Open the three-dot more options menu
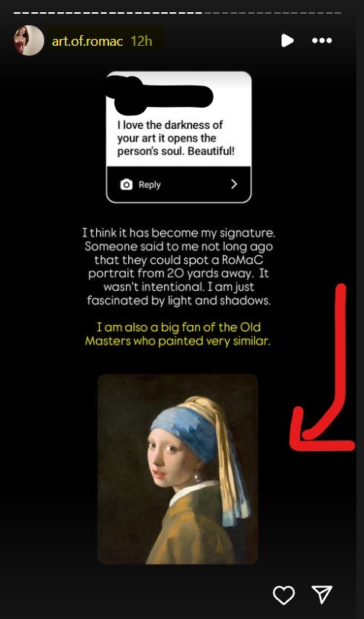The height and width of the screenshot is (619, 364). click(322, 40)
